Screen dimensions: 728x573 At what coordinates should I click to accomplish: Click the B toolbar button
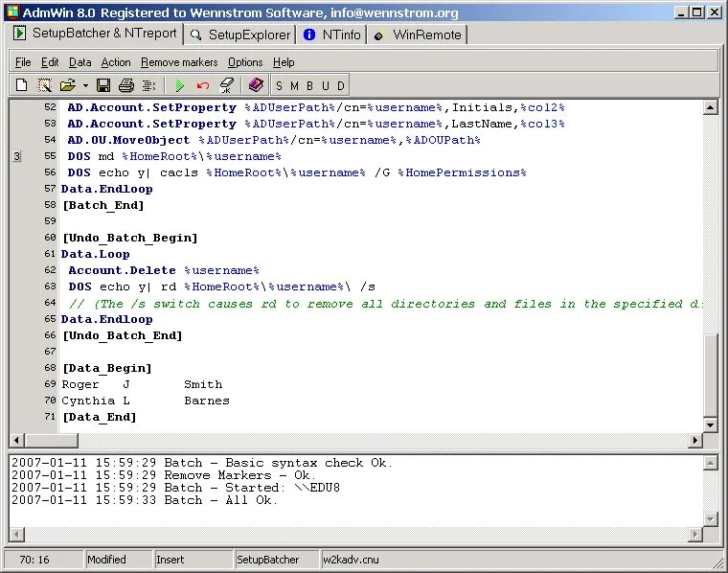(x=309, y=86)
